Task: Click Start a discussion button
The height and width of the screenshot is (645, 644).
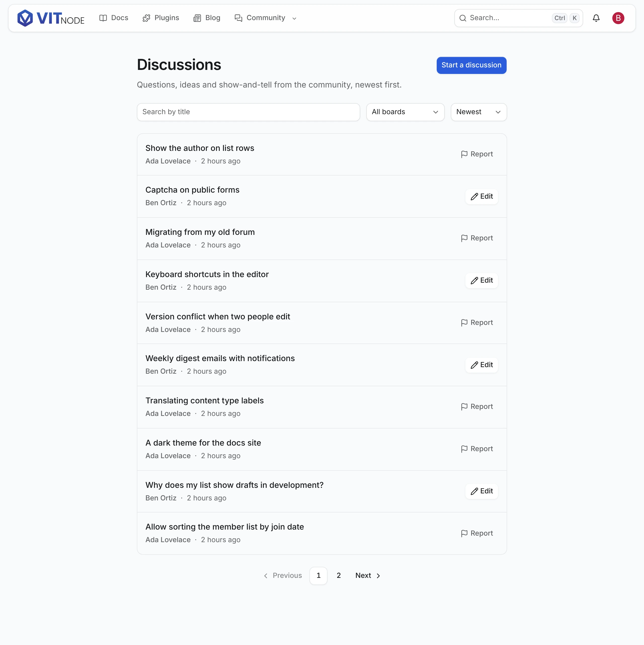Action: (471, 65)
